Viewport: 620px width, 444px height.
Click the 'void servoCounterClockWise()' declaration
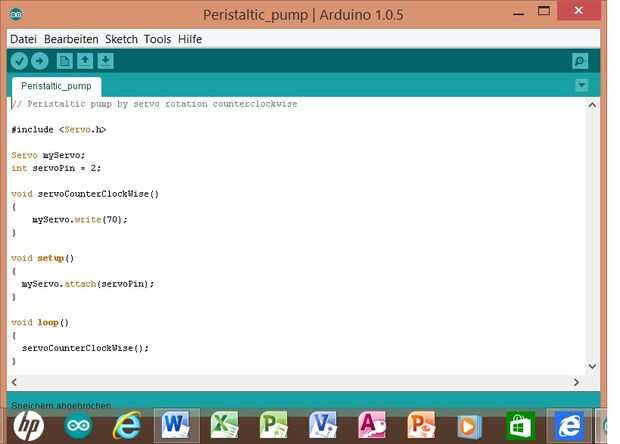(x=85, y=194)
